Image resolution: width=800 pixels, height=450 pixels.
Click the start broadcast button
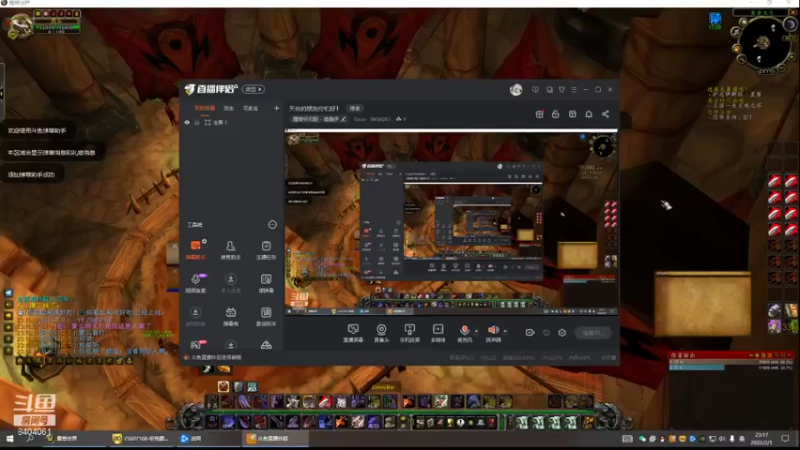pyautogui.click(x=593, y=333)
